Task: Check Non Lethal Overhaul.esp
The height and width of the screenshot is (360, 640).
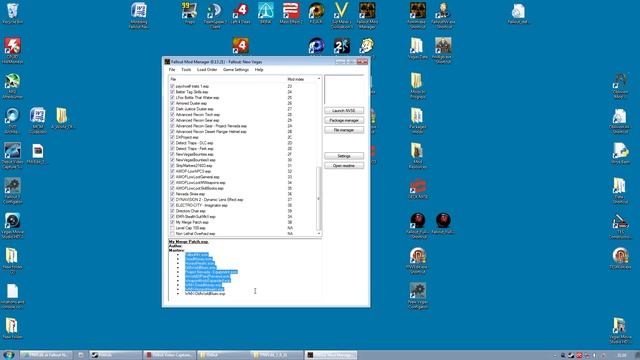Action: point(172,233)
